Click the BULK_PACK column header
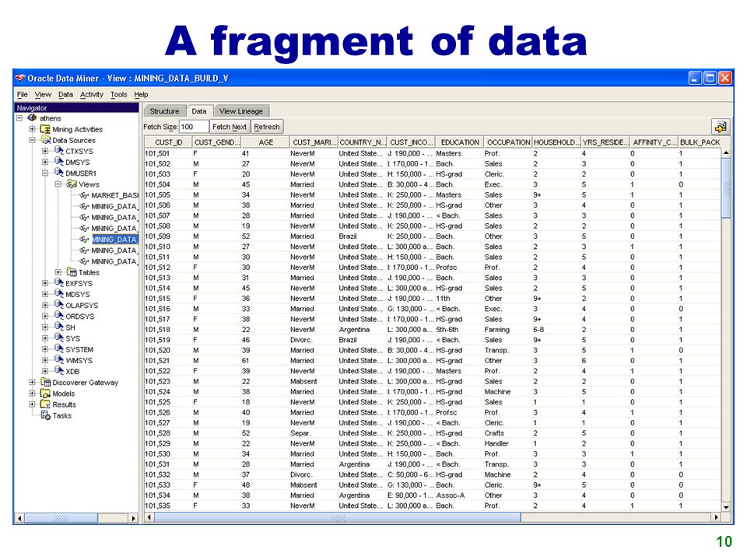This screenshot has height=560, width=747. pos(700,142)
